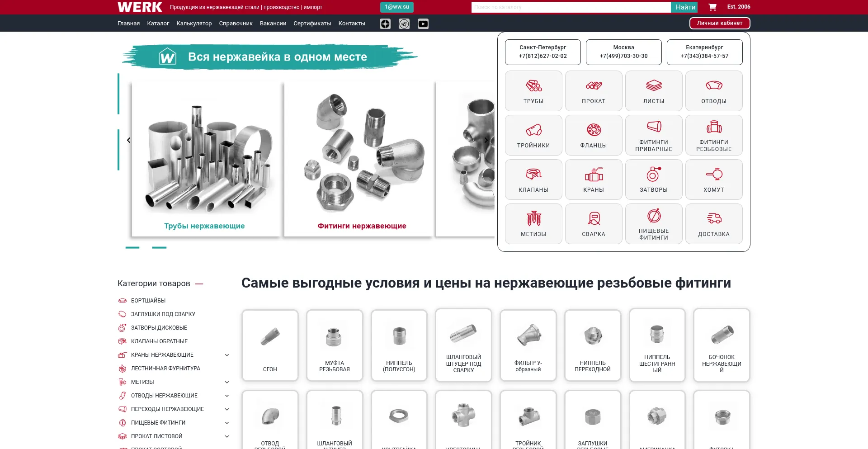This screenshot has width=868, height=449.
Task: Click the Личный кабинет button
Action: coord(719,23)
